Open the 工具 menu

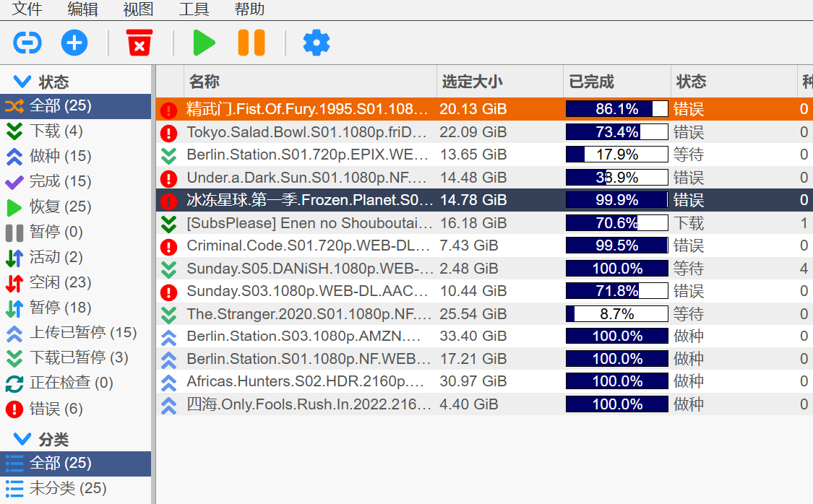pos(194,9)
